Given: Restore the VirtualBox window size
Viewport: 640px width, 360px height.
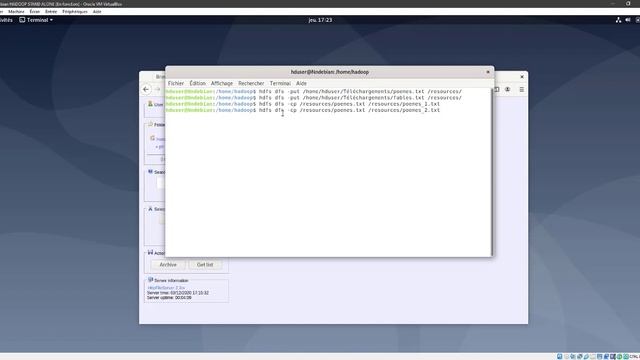Looking at the screenshot, I should pos(628,4).
